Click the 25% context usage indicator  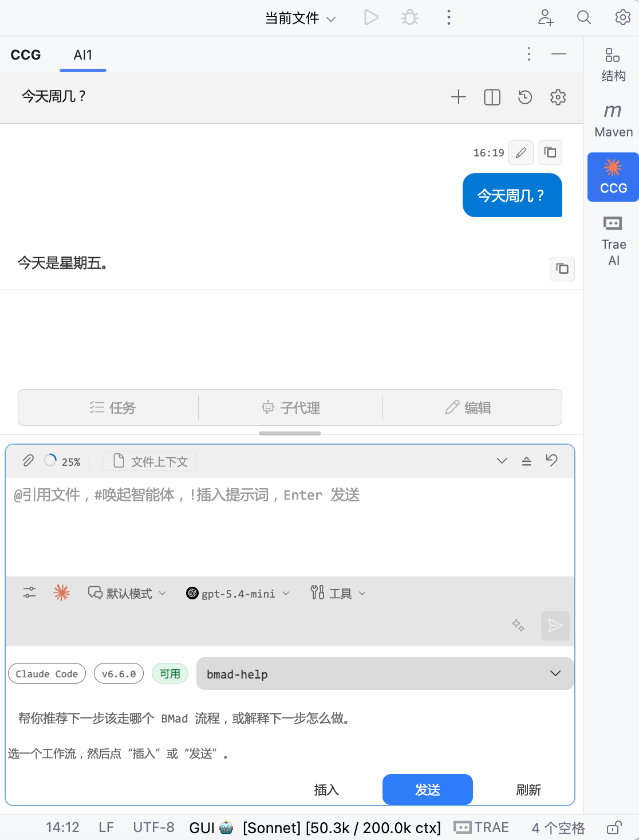coord(63,461)
